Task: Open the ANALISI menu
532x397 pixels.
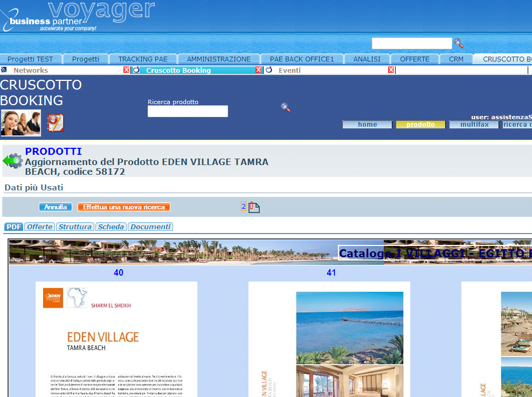Action: 367,59
